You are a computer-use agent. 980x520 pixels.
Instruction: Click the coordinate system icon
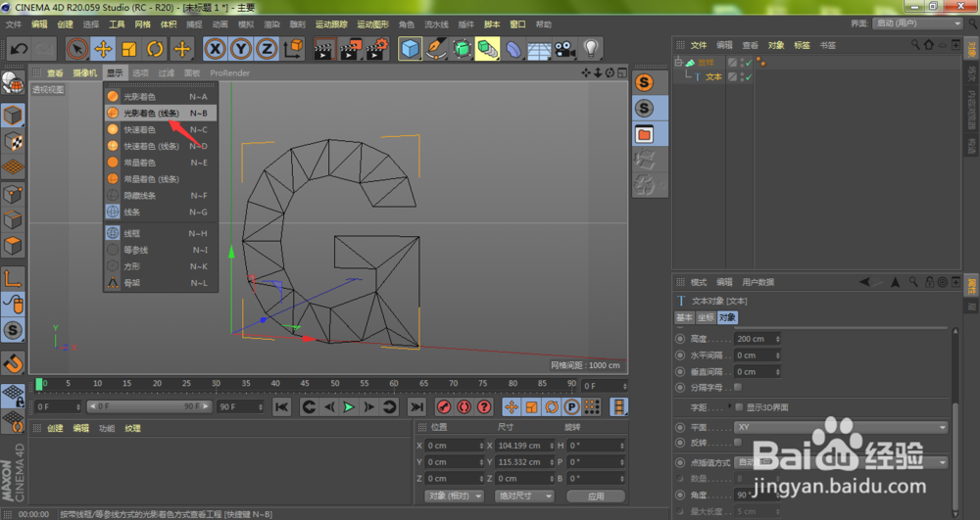[292, 49]
